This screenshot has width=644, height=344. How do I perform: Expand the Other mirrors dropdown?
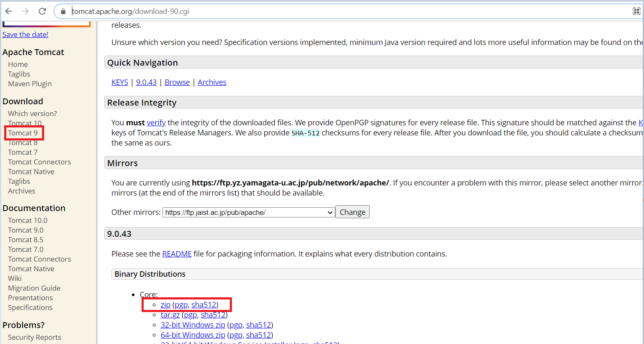(249, 212)
